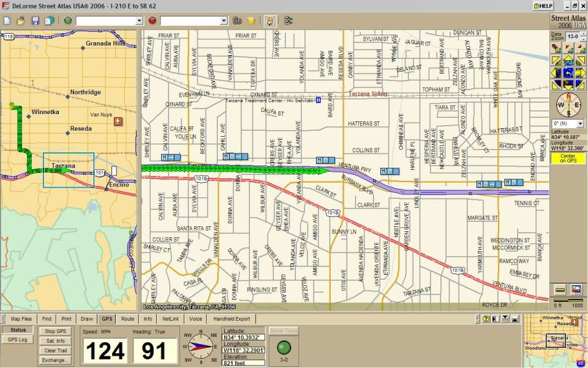This screenshot has height=368, width=588.
Task: Click the down-arrow panel collapse icon
Action: coord(505,319)
